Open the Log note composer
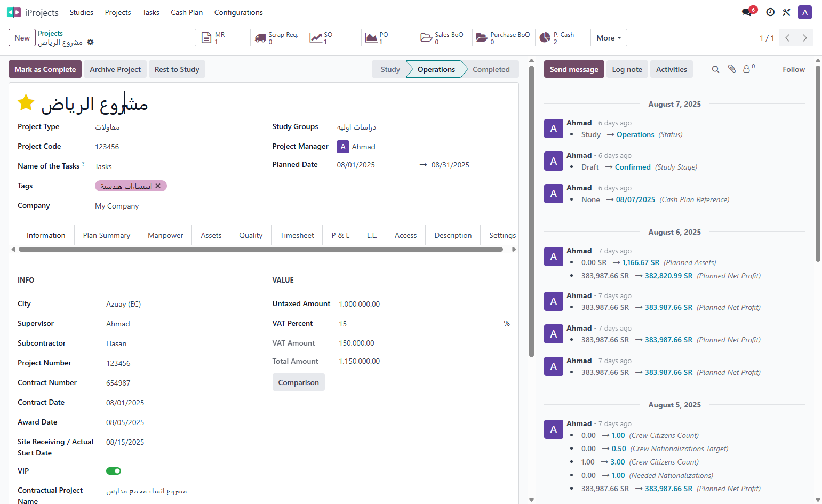The width and height of the screenshot is (822, 504). coord(627,69)
